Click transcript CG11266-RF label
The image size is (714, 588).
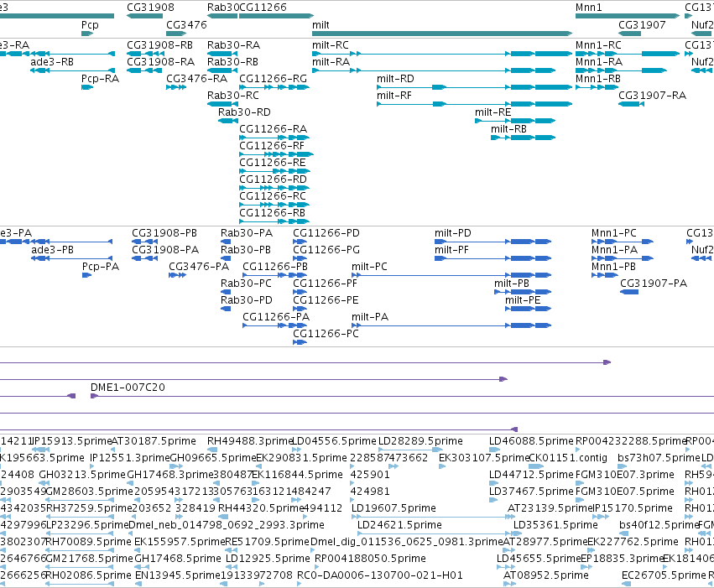(272, 146)
